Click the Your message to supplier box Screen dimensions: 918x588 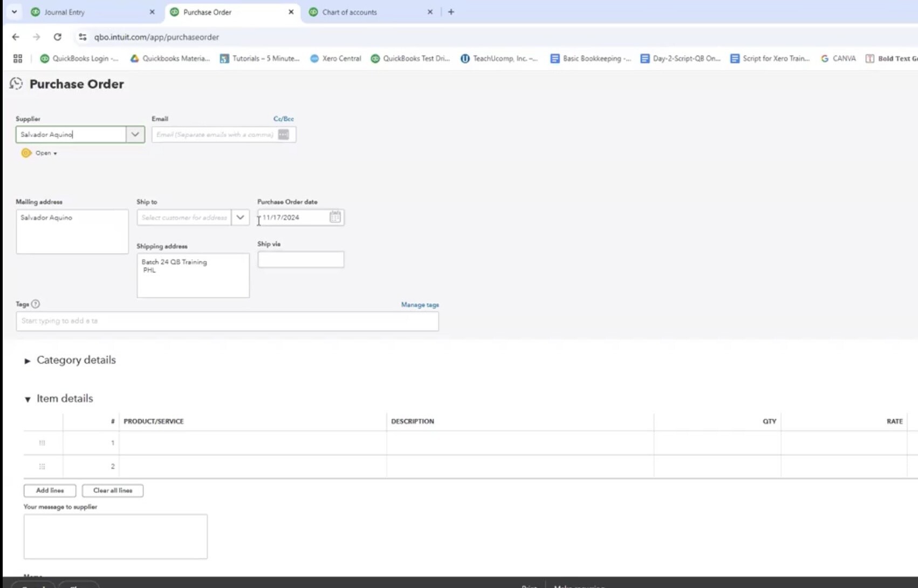click(115, 536)
